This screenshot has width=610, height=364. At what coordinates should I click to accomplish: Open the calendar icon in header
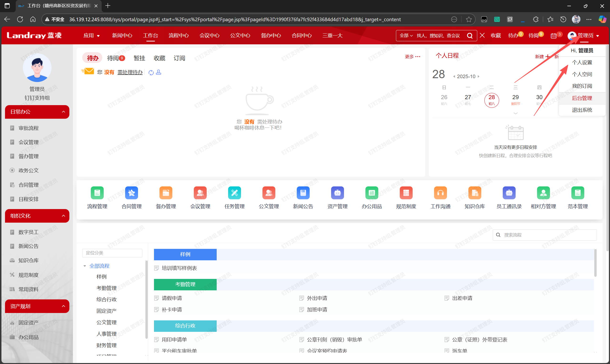[553, 36]
